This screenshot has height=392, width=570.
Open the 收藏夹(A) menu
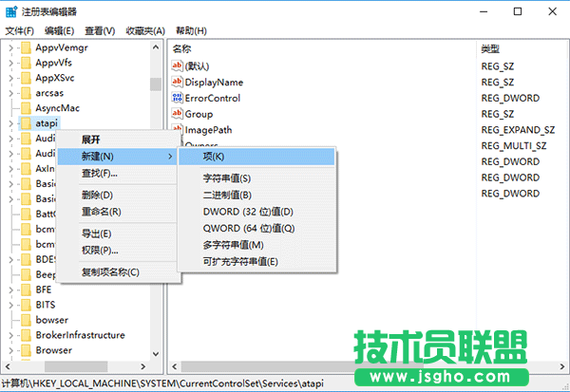144,30
